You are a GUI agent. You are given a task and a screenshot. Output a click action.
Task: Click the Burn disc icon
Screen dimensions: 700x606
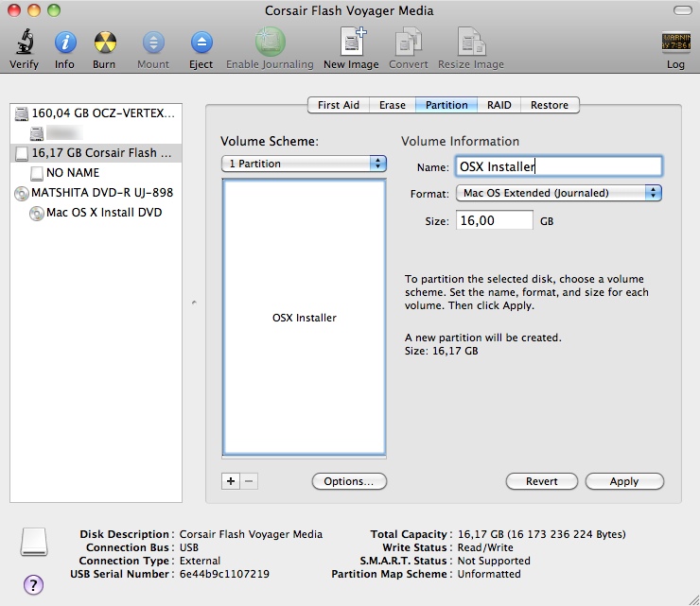[105, 43]
